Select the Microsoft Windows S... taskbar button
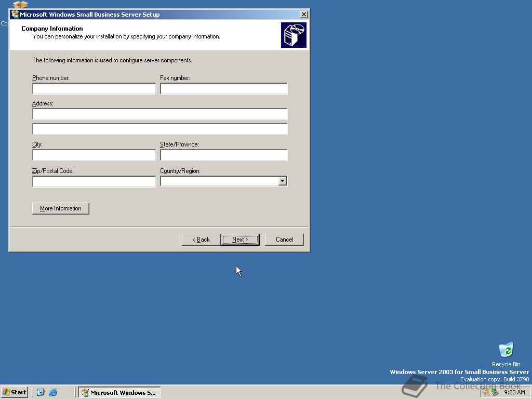Image resolution: width=532 pixels, height=399 pixels. [x=119, y=393]
